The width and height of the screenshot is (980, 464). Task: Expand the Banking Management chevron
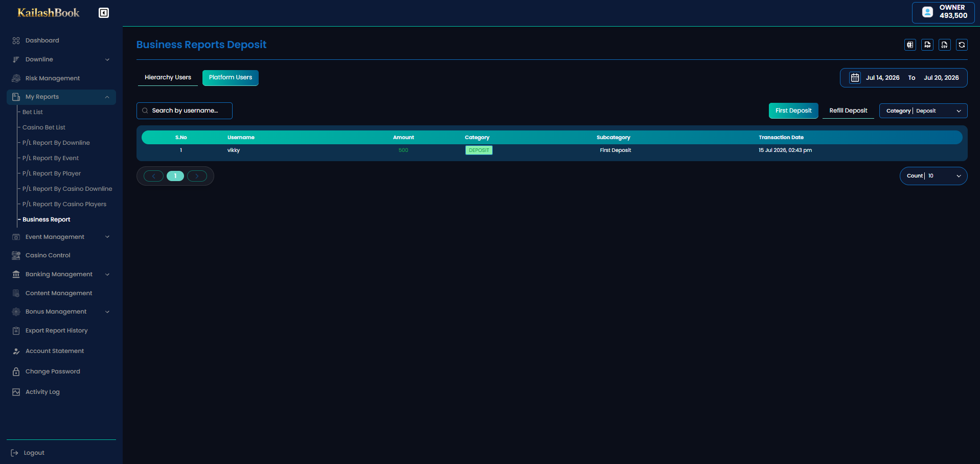[x=107, y=274]
